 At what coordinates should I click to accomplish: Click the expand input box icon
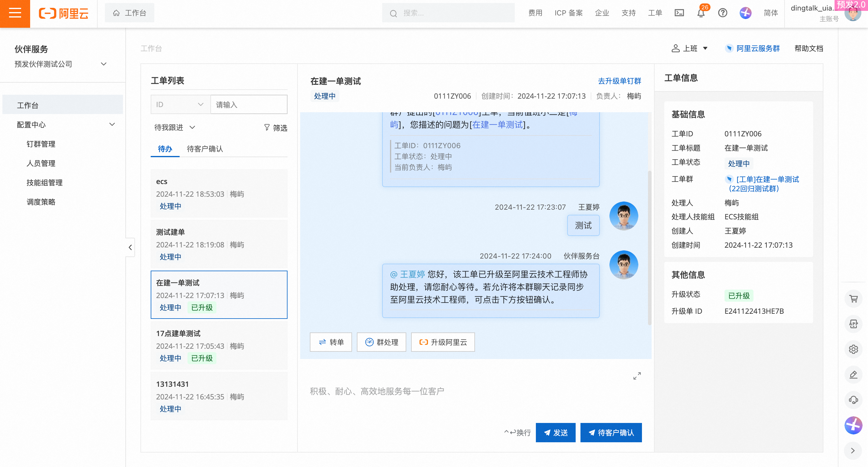pyautogui.click(x=637, y=376)
